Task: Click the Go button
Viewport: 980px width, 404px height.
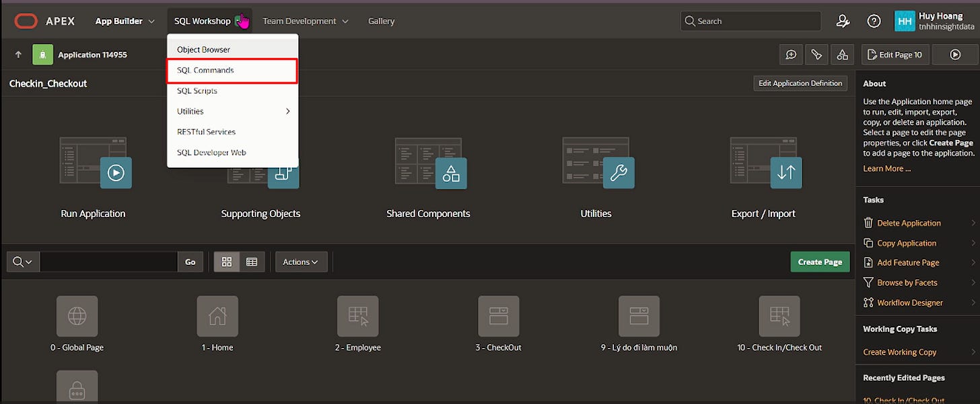Action: (x=190, y=262)
